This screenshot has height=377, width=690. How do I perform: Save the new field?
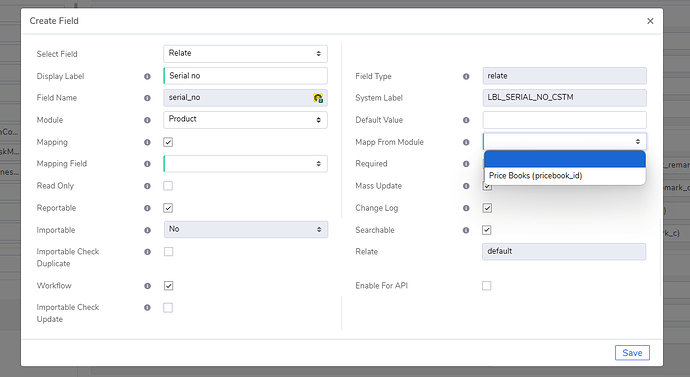[632, 353]
